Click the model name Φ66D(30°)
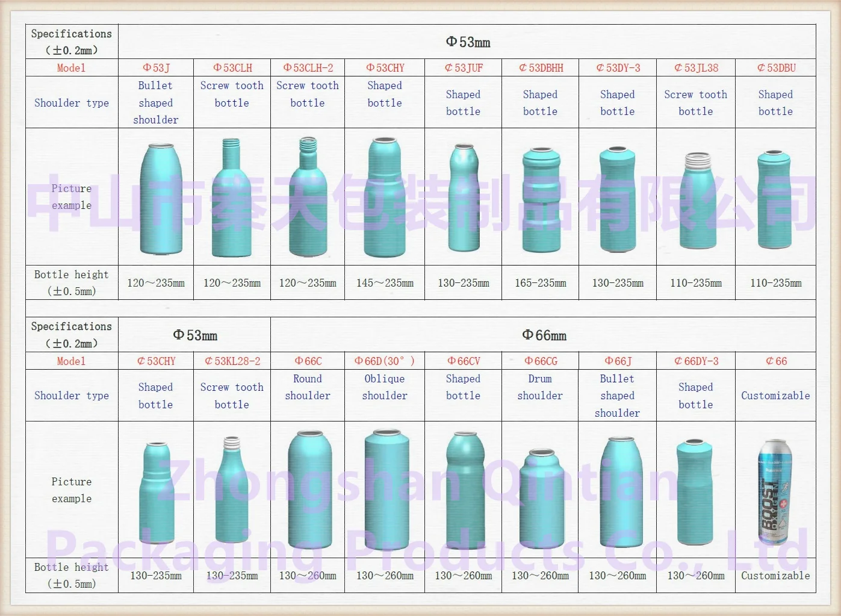This screenshot has height=616, width=841. point(385,361)
